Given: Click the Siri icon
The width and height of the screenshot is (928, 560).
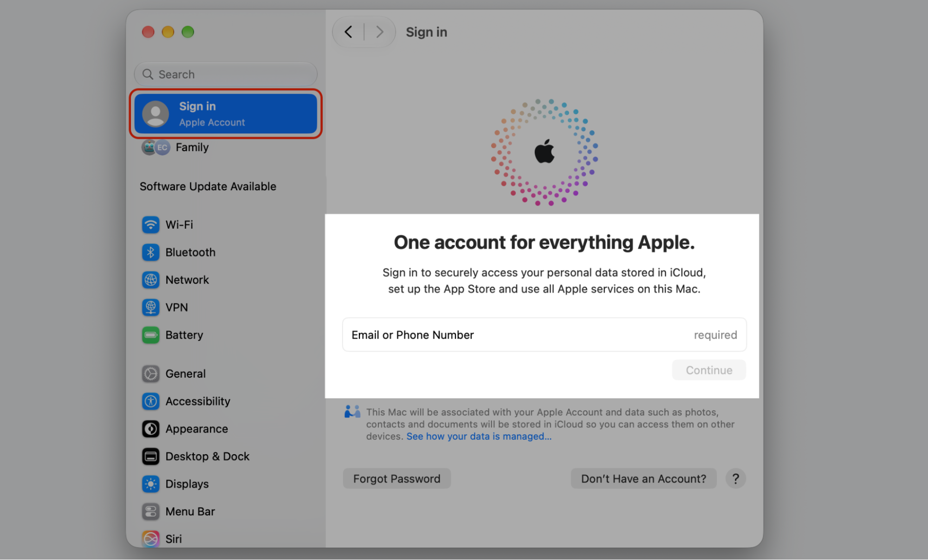Looking at the screenshot, I should tap(150, 539).
